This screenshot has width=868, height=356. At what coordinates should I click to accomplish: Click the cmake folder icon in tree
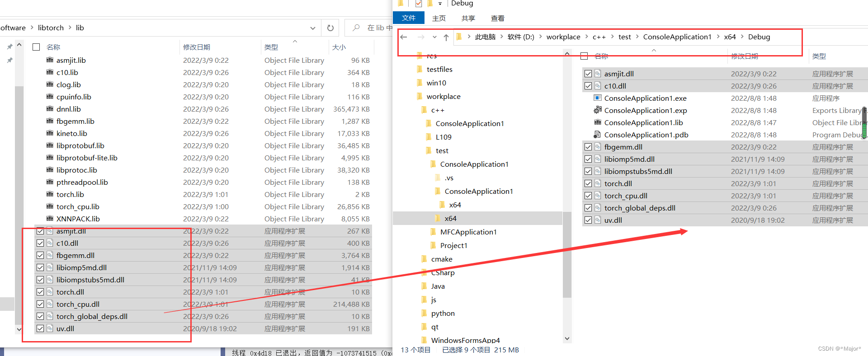coord(424,259)
